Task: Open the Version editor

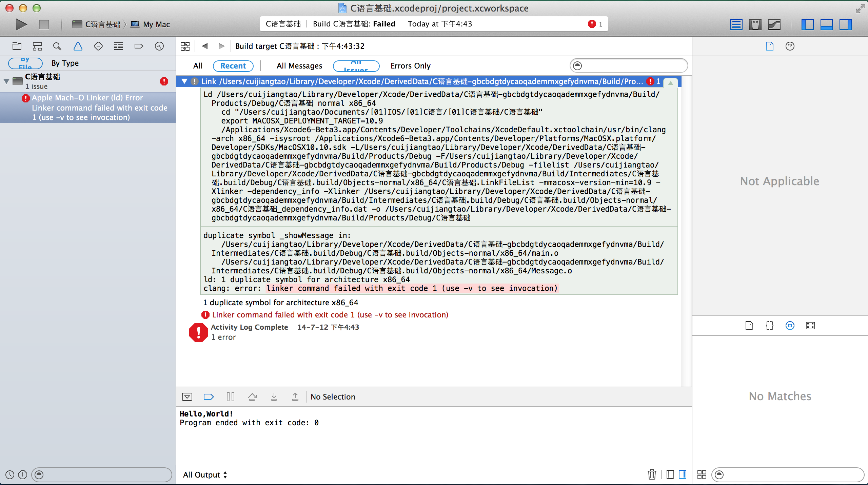Action: [774, 24]
